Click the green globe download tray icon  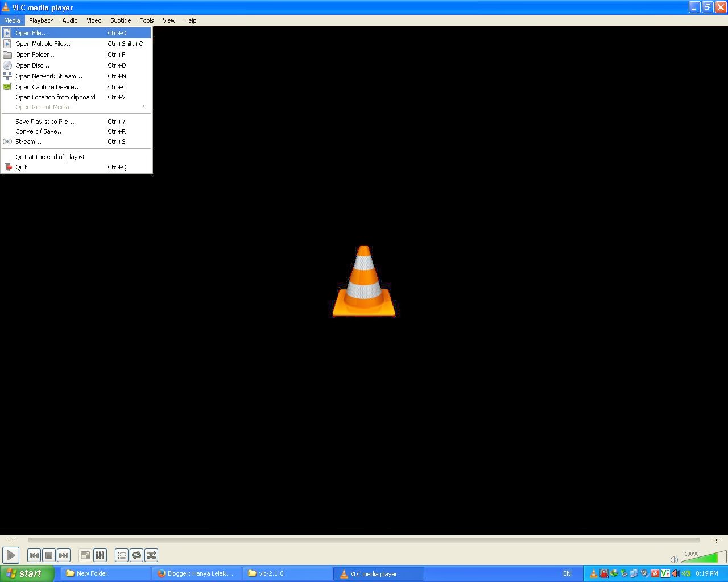pos(614,573)
